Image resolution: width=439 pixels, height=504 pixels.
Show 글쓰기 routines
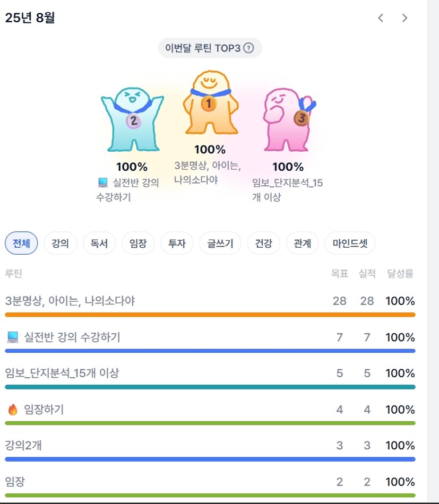220,243
